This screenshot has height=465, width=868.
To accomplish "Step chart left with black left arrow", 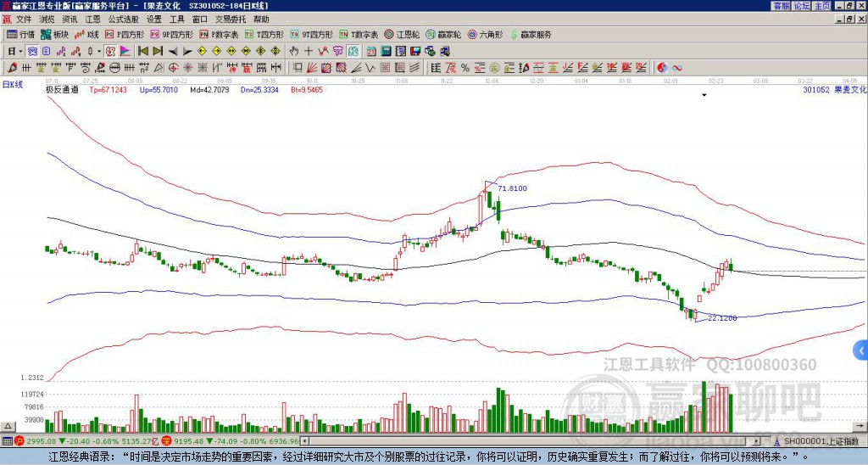I will [173, 52].
